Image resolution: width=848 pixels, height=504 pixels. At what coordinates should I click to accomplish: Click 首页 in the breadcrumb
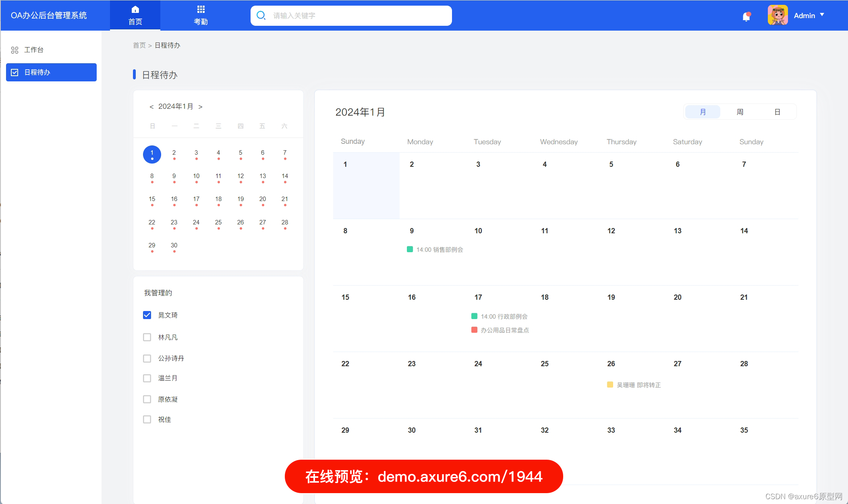coord(139,45)
